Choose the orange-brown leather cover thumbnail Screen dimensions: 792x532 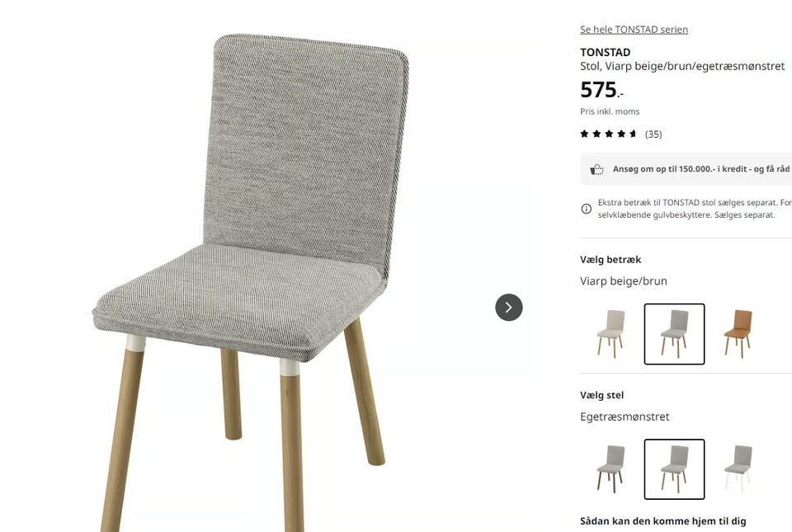[738, 334]
